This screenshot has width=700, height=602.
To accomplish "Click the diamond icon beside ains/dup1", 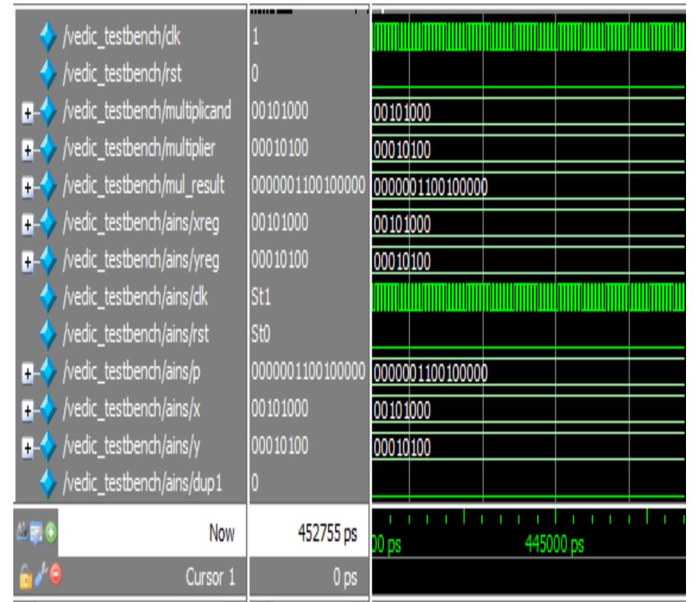I will point(48,483).
